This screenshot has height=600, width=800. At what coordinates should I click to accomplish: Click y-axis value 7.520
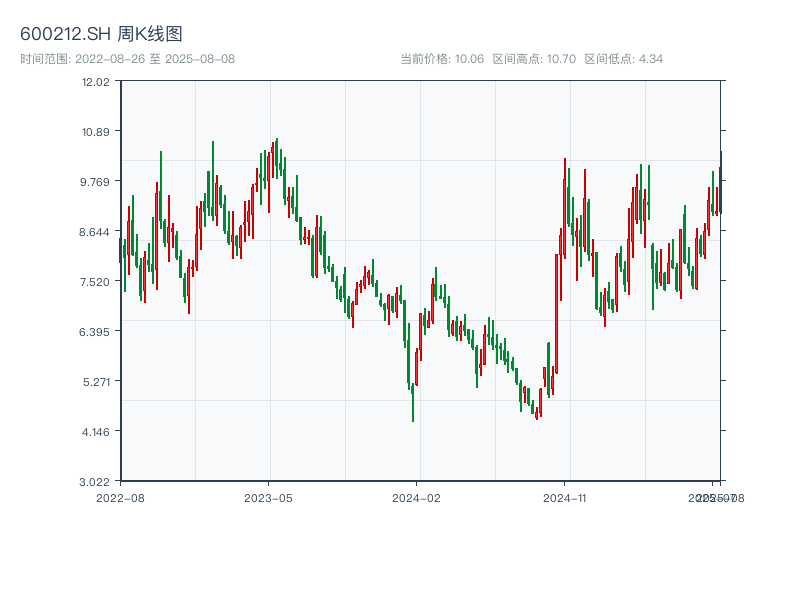point(94,282)
